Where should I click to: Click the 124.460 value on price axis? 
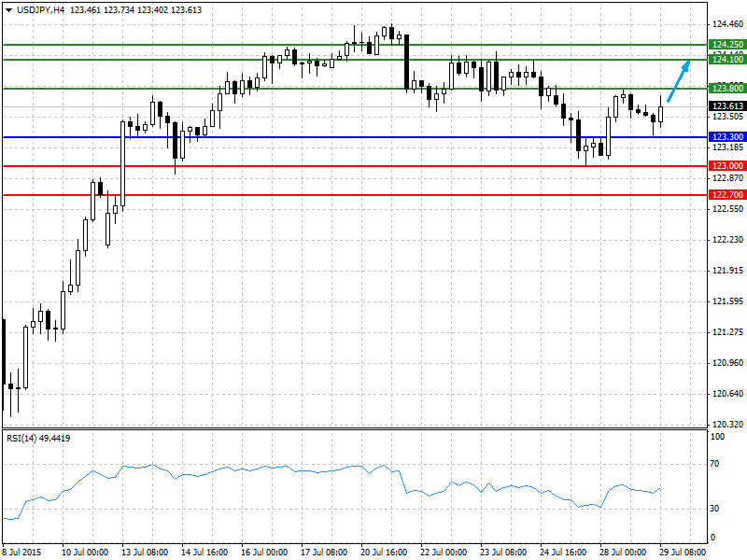tap(728, 24)
